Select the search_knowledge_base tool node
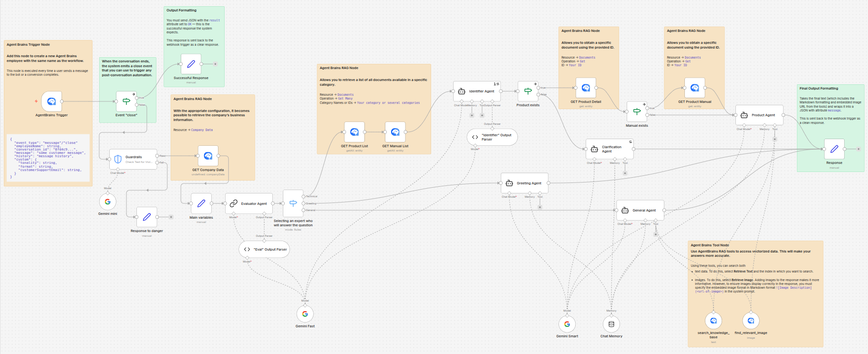The width and height of the screenshot is (868, 354). coord(713,321)
